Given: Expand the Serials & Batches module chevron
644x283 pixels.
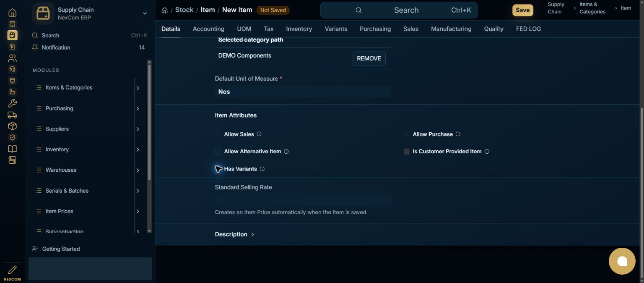Looking at the screenshot, I should tap(138, 191).
